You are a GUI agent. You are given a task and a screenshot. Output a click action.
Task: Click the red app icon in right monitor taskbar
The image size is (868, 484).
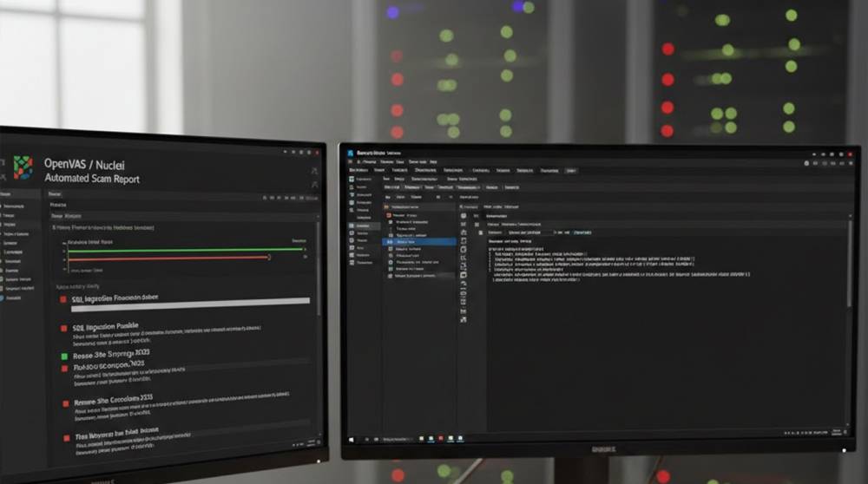click(x=441, y=439)
